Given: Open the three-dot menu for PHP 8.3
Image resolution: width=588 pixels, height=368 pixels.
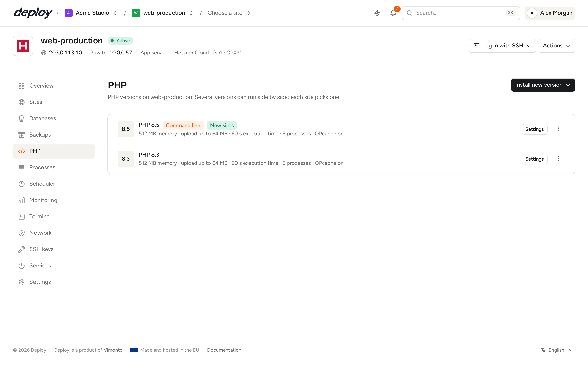Looking at the screenshot, I should [x=558, y=159].
